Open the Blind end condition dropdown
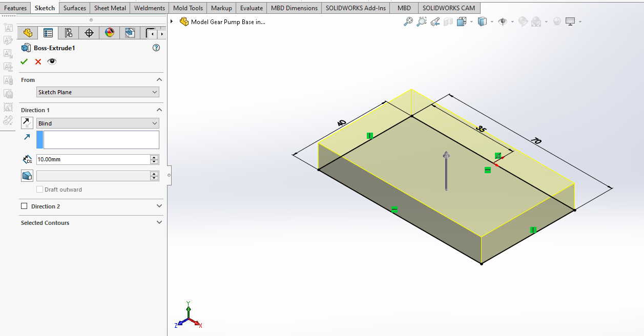The image size is (644, 336). coord(97,123)
